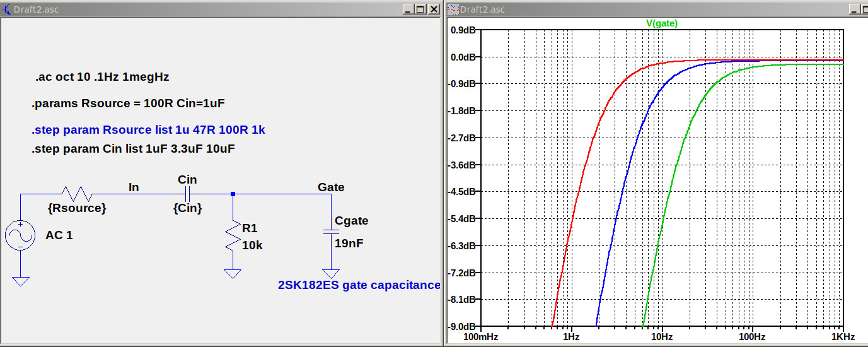Viewport: 868px width, 347px height.
Task: Click the 10k value of R1
Action: point(253,245)
